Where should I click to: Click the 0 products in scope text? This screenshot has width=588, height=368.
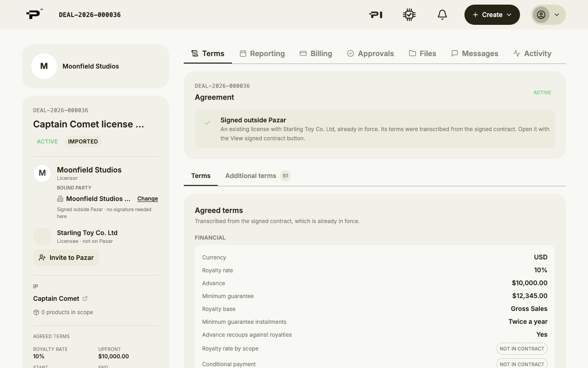point(67,312)
